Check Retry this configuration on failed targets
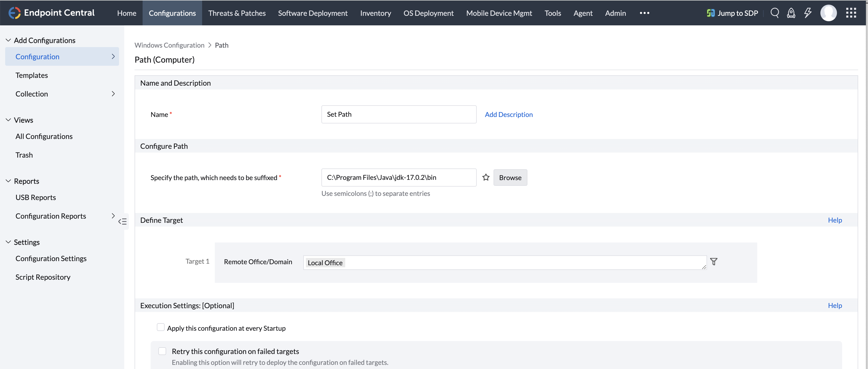 [163, 351]
